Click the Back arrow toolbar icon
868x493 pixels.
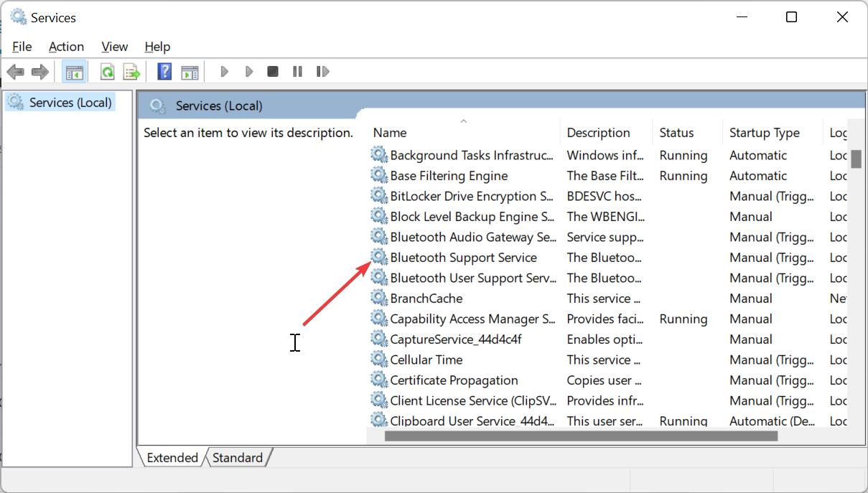[16, 72]
